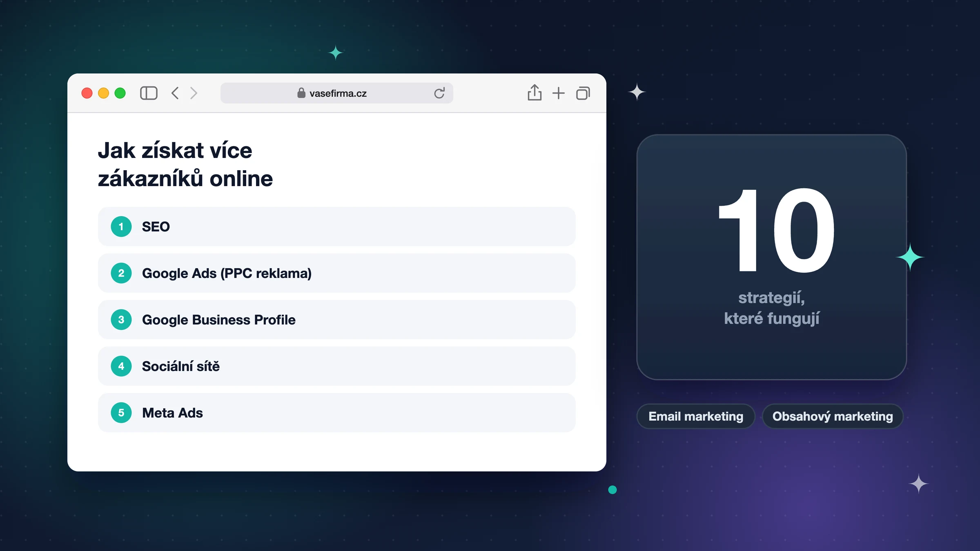This screenshot has height=551, width=980.
Task: Choose the Sociální sítě row
Action: [x=336, y=366]
